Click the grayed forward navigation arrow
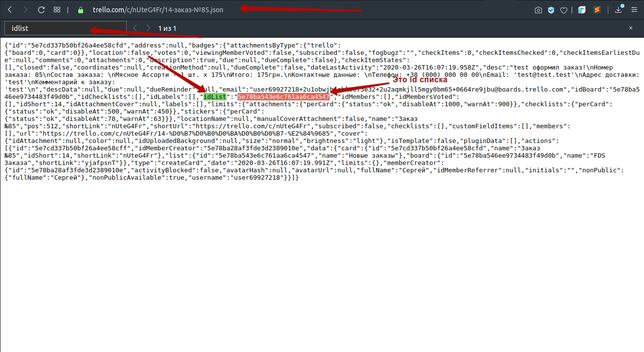Viewport: 644px width, 352px height. click(26, 10)
